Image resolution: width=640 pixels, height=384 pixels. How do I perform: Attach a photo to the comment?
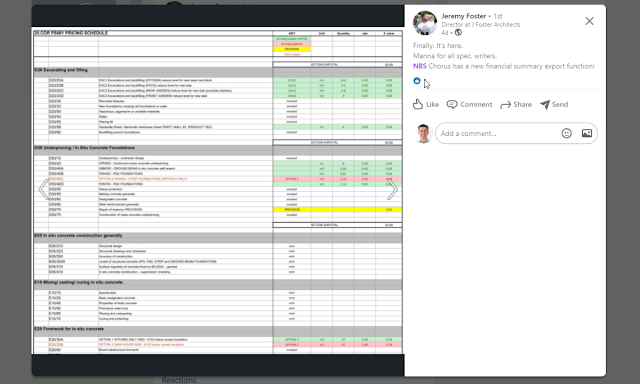click(587, 133)
